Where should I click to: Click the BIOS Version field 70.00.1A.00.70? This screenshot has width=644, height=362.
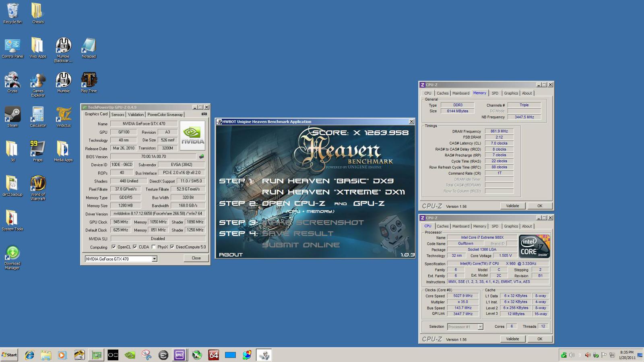coord(153,157)
